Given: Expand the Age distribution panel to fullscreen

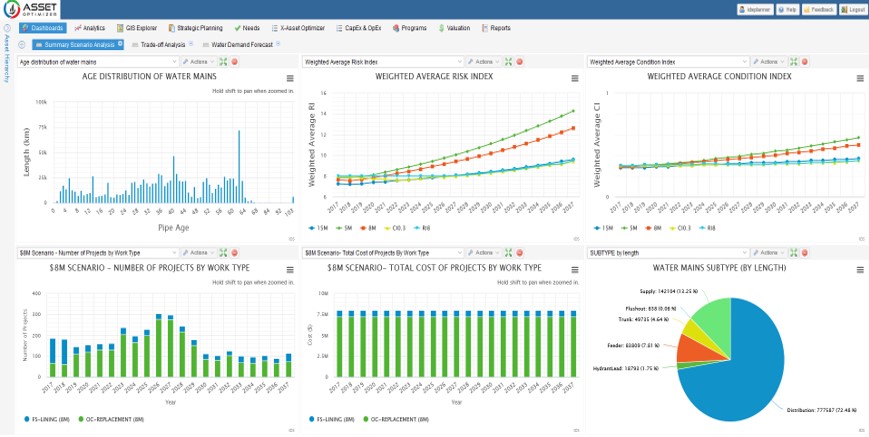Looking at the screenshot, I should 223,62.
